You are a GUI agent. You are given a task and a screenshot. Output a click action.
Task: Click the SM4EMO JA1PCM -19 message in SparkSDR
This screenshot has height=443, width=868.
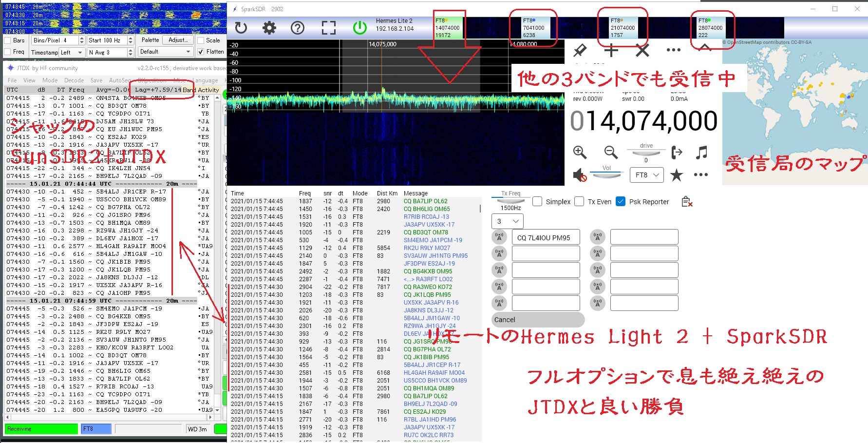pyautogui.click(x=433, y=240)
